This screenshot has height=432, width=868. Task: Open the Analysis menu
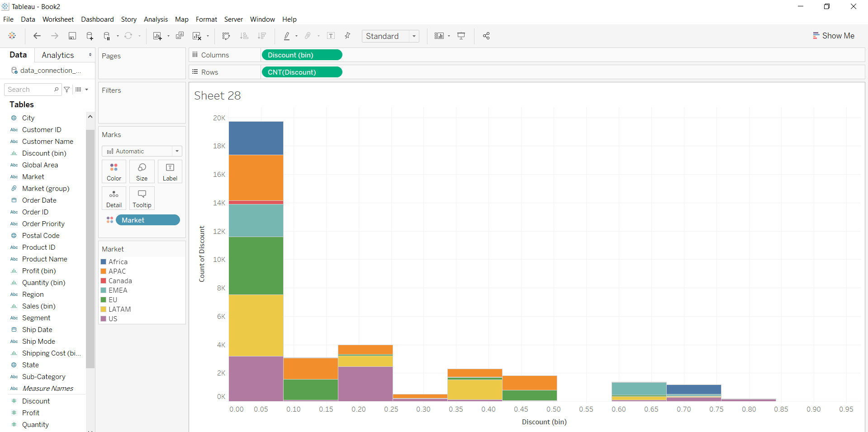click(156, 19)
